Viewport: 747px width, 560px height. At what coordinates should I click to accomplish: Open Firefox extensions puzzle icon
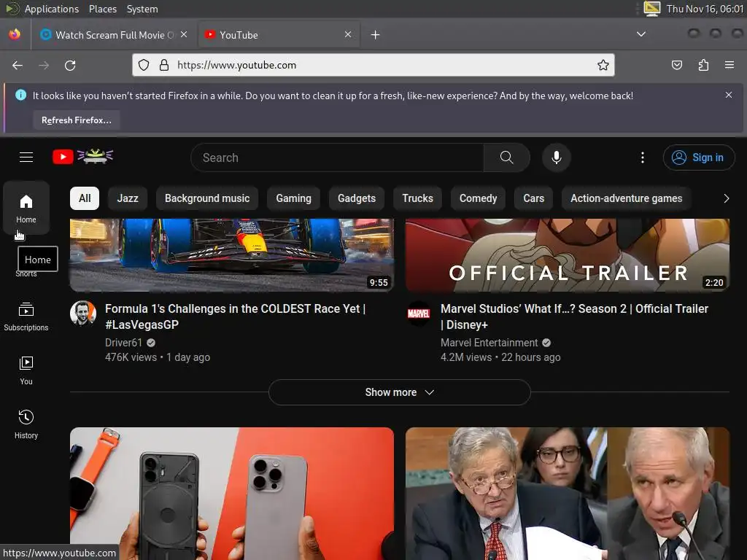703,65
